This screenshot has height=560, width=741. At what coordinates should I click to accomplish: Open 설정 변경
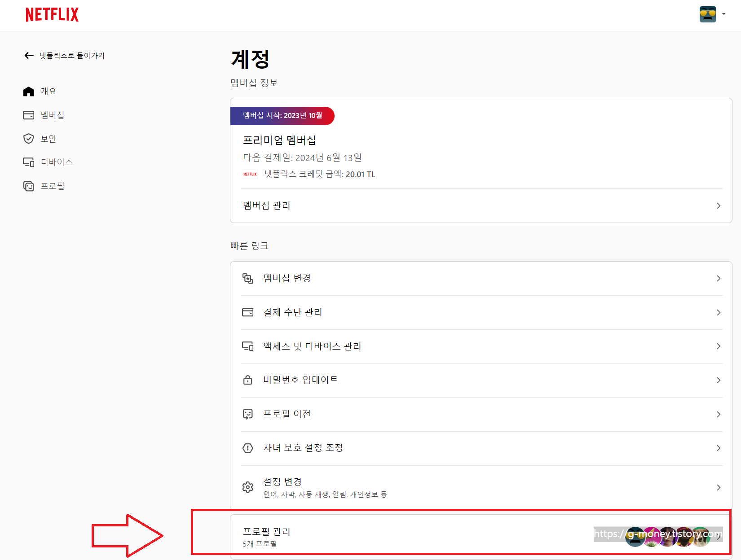(481, 487)
